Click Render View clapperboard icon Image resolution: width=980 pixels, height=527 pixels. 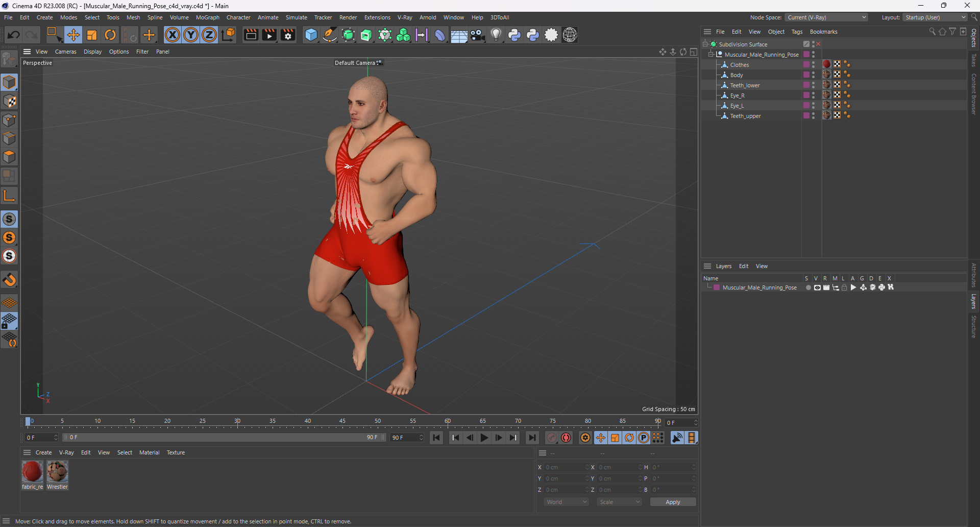(x=251, y=35)
